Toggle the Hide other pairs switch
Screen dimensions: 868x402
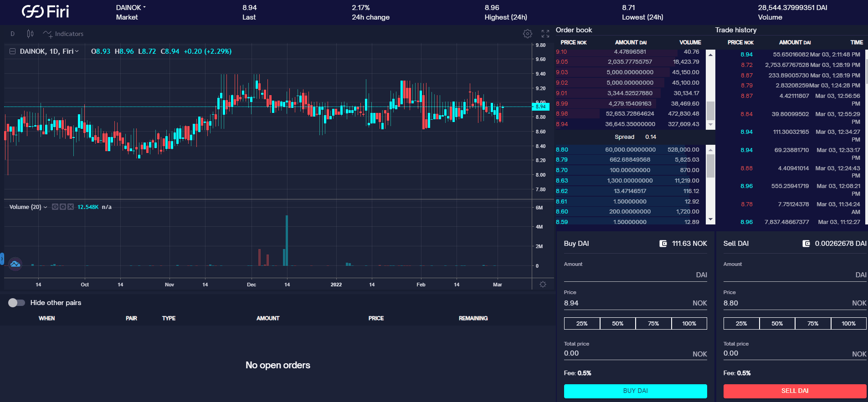click(16, 303)
